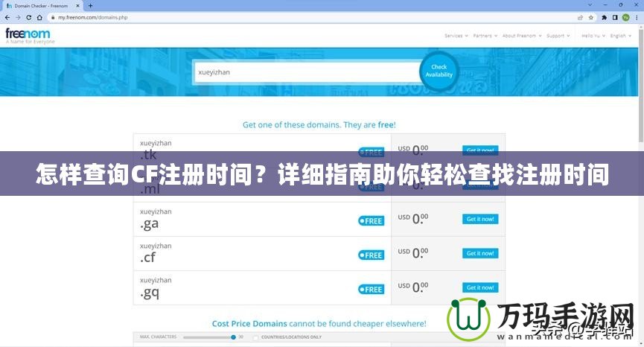Click the FREE badge in the .cf row
Screen dimensions: 644x347
pyautogui.click(x=372, y=255)
